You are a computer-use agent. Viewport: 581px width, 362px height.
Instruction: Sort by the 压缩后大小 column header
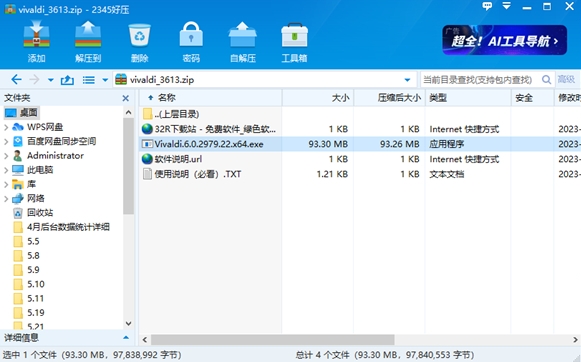point(389,98)
